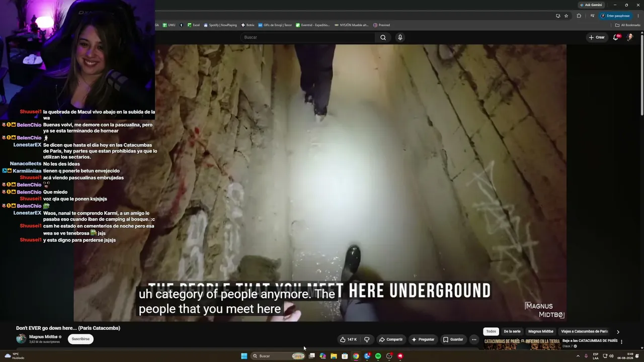Open the weather widget on the taskbar

pos(14,356)
